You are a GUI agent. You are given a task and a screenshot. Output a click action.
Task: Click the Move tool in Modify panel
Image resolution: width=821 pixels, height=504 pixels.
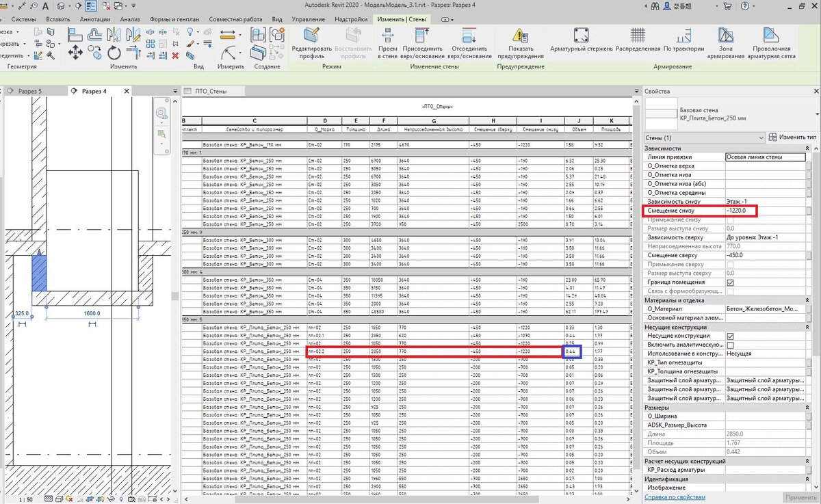(x=75, y=53)
